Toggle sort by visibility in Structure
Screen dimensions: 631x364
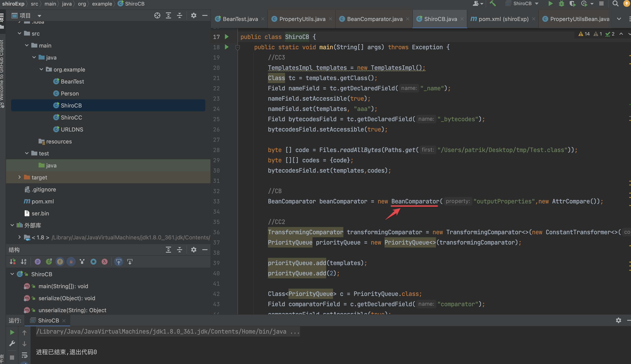point(12,261)
